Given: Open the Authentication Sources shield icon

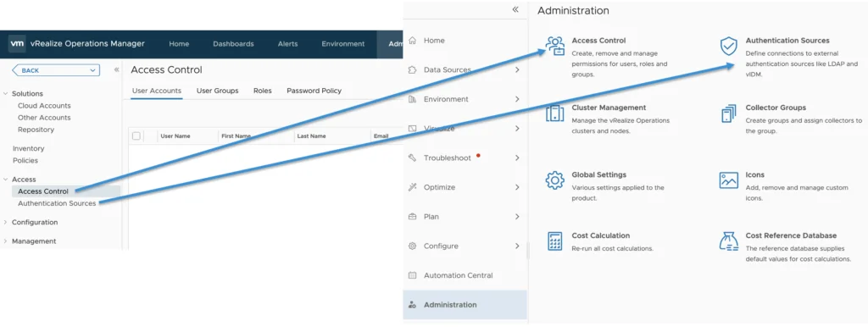Looking at the screenshot, I should click(x=728, y=47).
